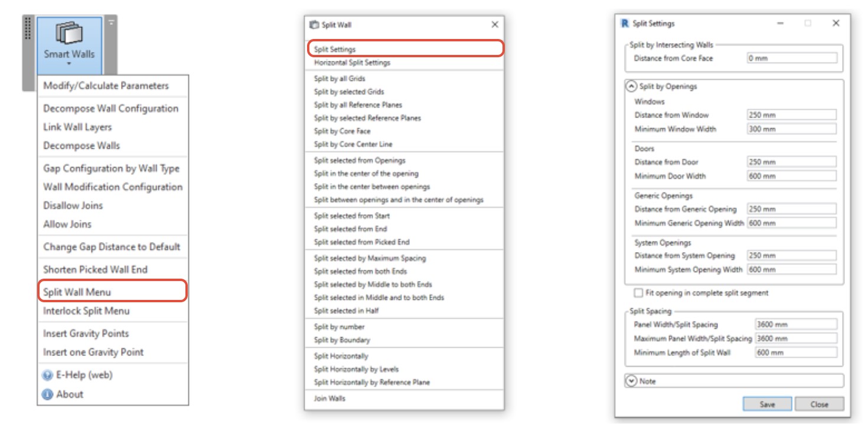Click the Split Wall title bar icon
868x428 pixels.
tap(314, 25)
